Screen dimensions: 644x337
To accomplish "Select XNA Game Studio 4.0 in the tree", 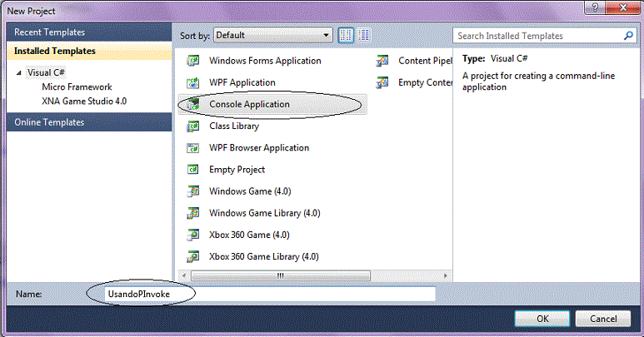I will coord(84,101).
